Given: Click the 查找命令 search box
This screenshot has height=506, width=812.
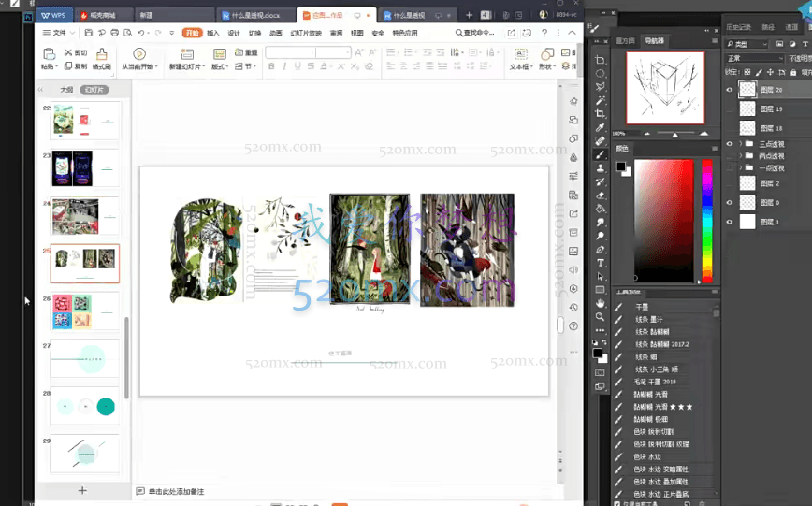Looking at the screenshot, I should (x=475, y=33).
